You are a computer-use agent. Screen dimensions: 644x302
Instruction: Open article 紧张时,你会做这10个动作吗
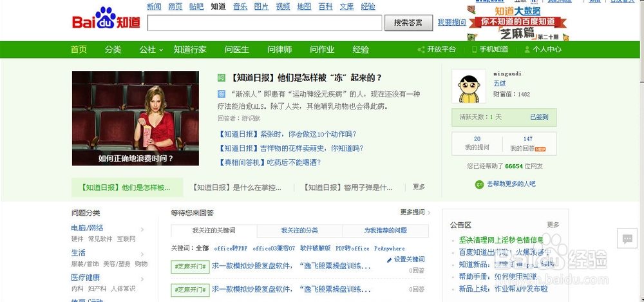tap(287, 135)
